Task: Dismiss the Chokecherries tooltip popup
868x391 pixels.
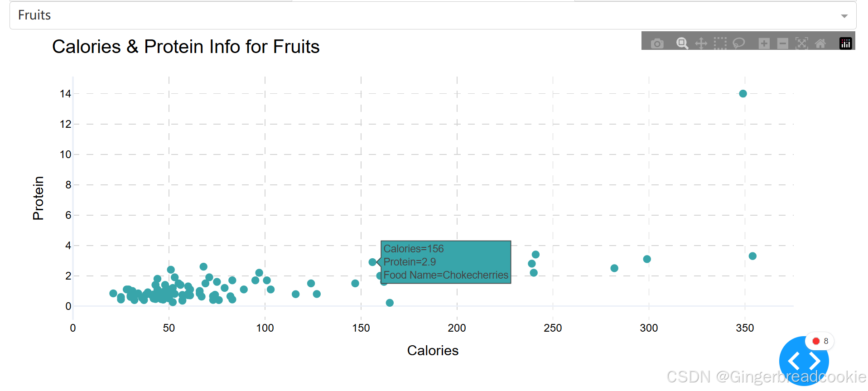Action: [445, 262]
